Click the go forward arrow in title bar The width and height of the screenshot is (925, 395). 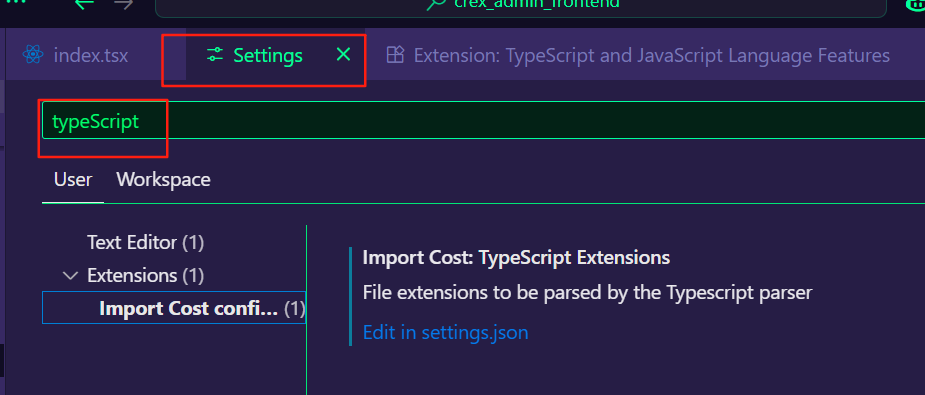pyautogui.click(x=124, y=4)
